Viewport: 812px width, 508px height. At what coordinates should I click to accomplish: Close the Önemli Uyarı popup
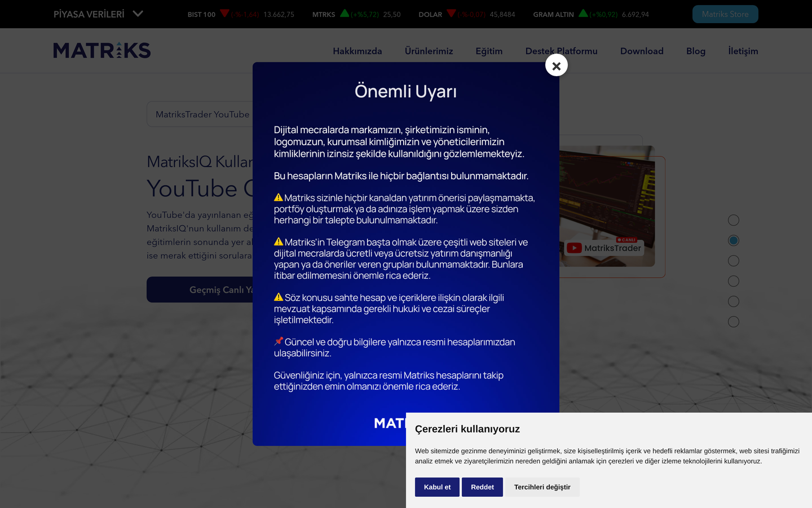556,65
